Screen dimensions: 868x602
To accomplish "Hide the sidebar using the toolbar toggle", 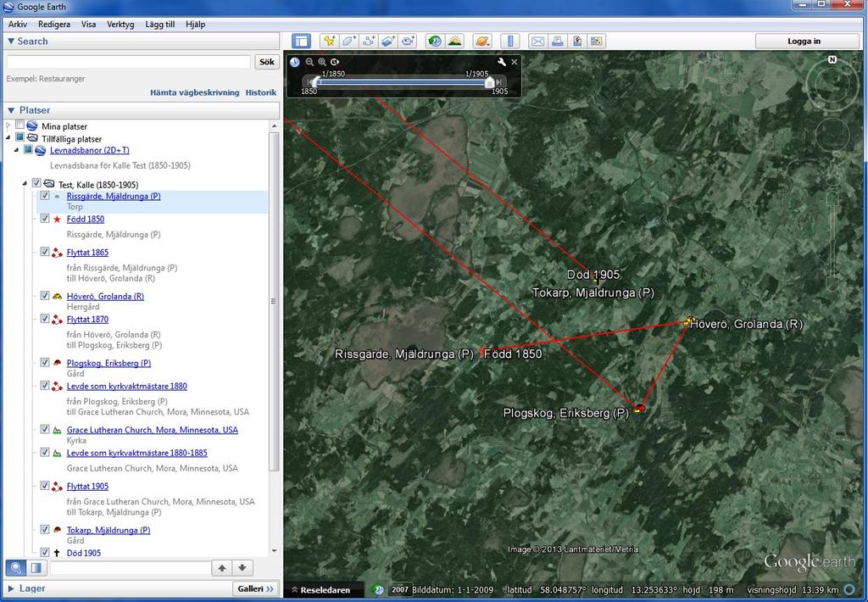I will 301,41.
